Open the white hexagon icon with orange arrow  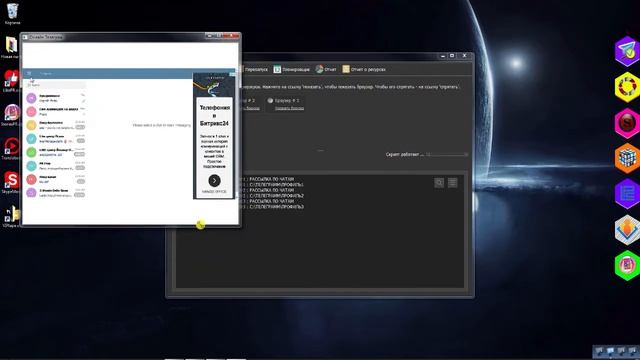click(x=627, y=230)
